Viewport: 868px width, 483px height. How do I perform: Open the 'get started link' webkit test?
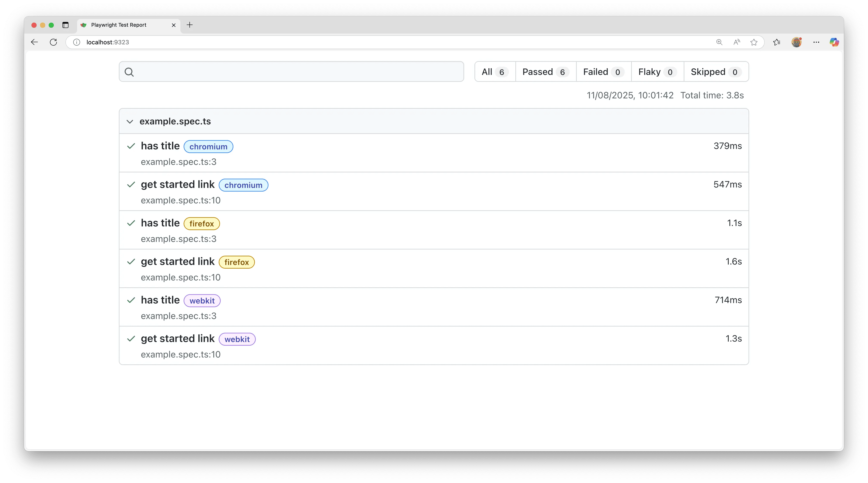(178, 339)
